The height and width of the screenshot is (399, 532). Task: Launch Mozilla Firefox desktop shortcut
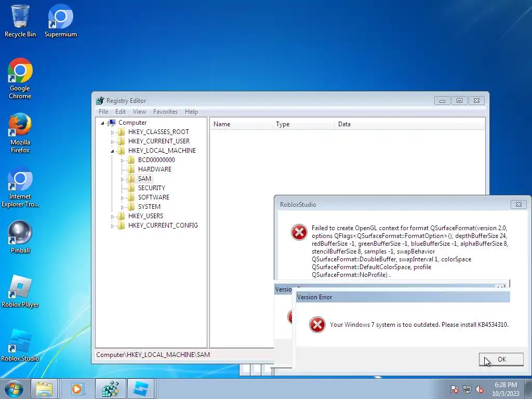20,133
